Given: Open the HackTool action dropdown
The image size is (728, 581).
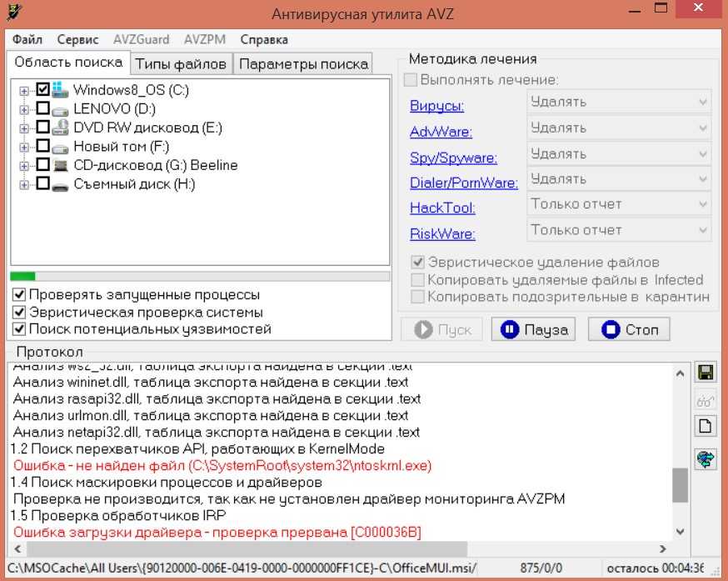Looking at the screenshot, I should [x=619, y=204].
